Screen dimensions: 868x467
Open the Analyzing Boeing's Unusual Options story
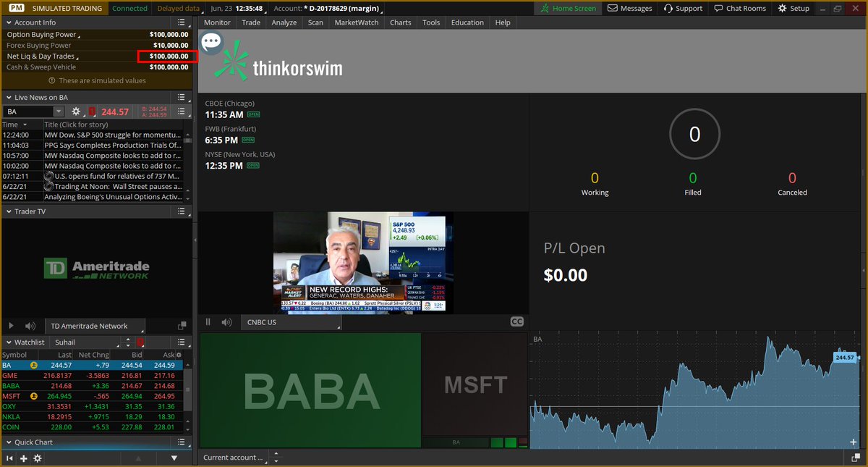pyautogui.click(x=113, y=197)
